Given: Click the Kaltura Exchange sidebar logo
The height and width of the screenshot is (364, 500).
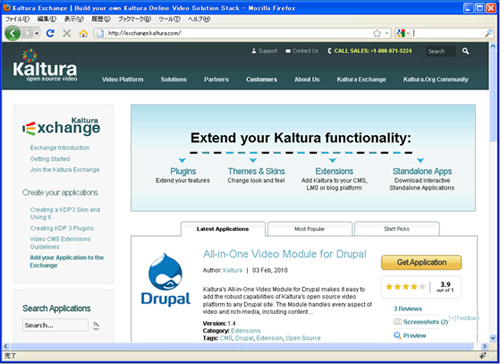Looking at the screenshot, I should click(x=61, y=126).
